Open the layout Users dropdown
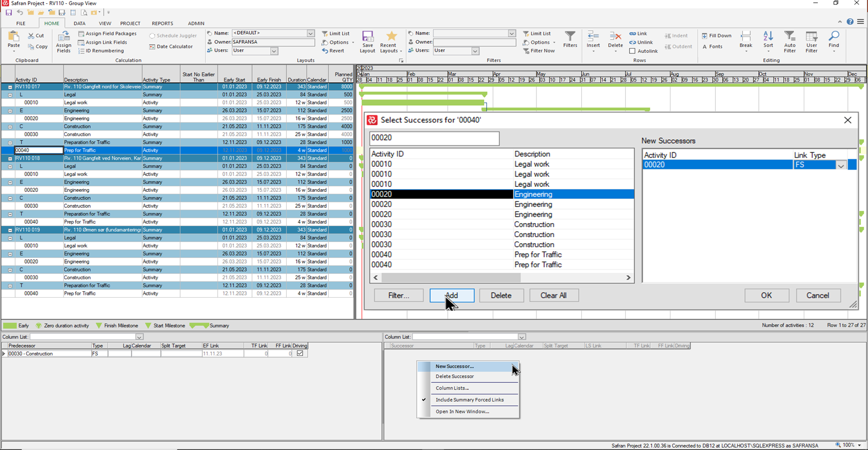Screen dimensions: 868x450 (x=274, y=51)
